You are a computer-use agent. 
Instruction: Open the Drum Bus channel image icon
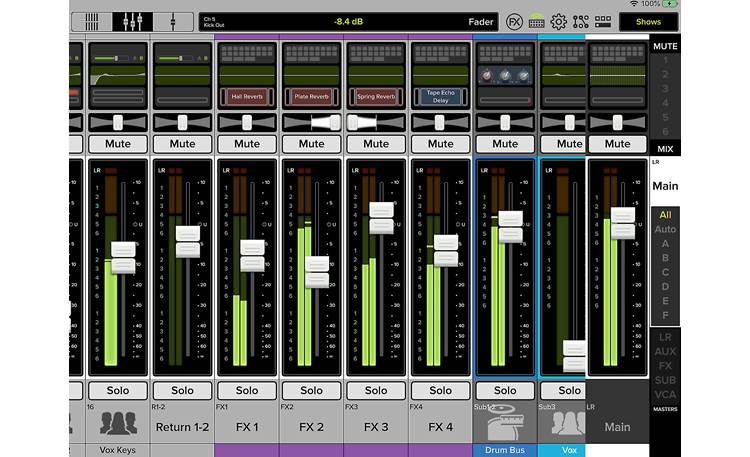tap(505, 422)
